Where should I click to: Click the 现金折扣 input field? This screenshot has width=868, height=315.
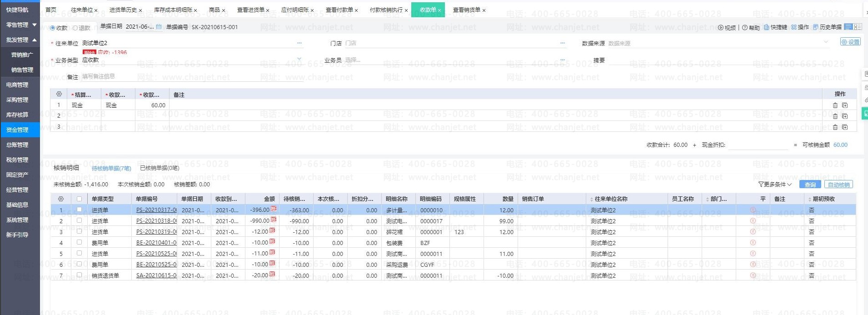click(x=757, y=145)
